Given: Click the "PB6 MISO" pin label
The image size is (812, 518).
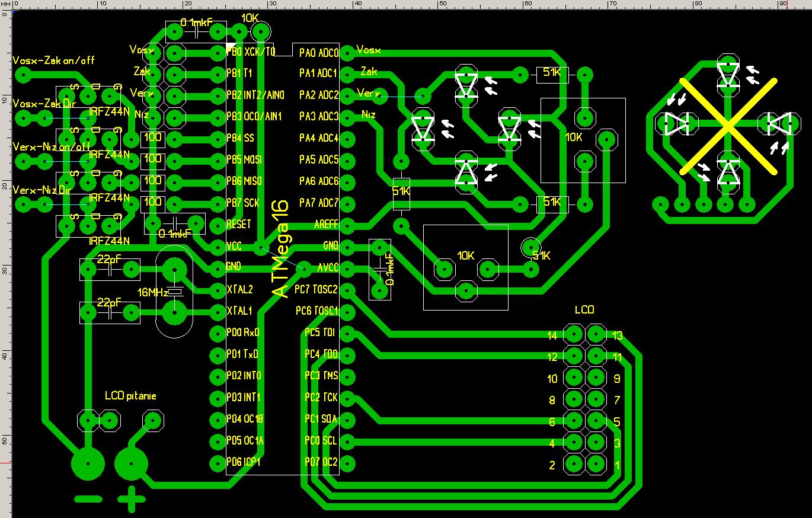Looking at the screenshot, I should [x=244, y=181].
